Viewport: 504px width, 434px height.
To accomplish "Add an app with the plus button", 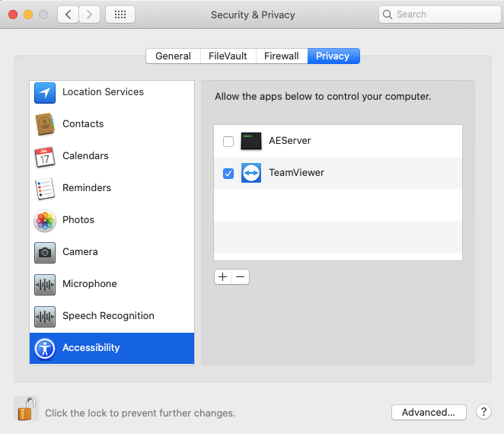I will point(223,277).
